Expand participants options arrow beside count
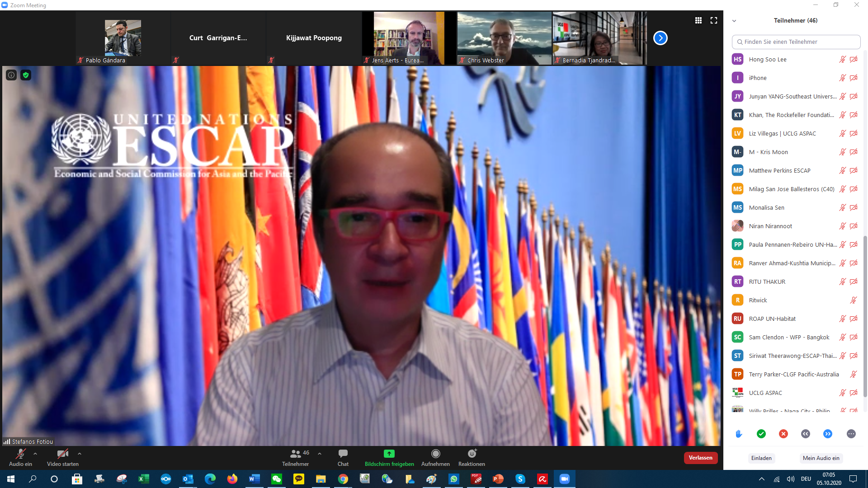Screen dimensions: 868x488 pos(320,454)
